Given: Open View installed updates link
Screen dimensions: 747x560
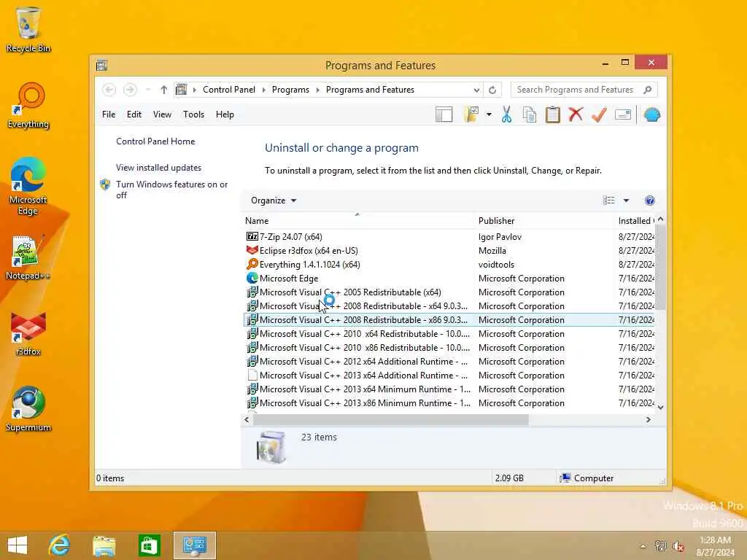Looking at the screenshot, I should click(158, 168).
